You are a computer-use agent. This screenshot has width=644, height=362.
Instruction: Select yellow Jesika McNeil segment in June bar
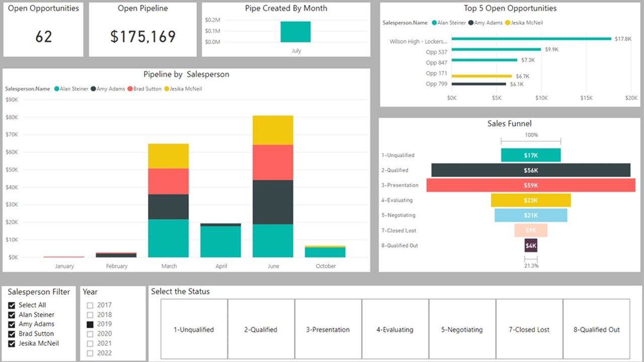pos(273,130)
